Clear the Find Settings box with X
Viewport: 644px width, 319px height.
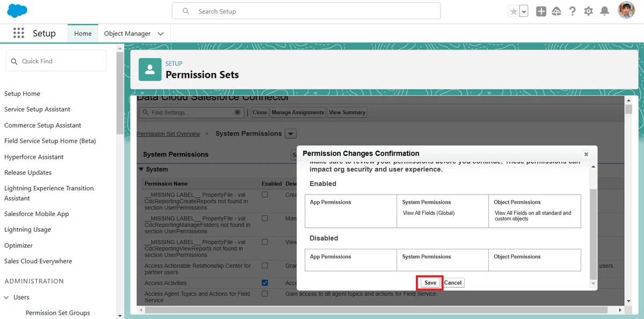click(x=238, y=113)
